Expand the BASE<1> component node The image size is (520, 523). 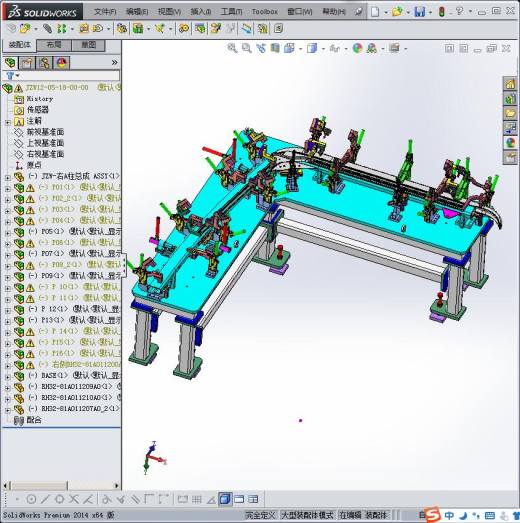pos(7,377)
